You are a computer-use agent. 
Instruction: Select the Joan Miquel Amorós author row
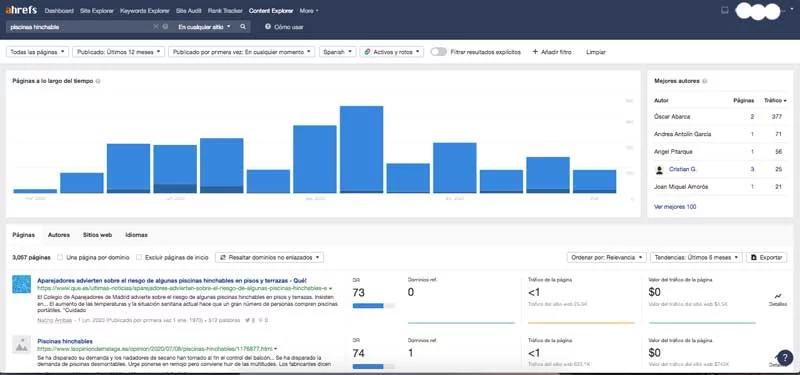point(720,187)
